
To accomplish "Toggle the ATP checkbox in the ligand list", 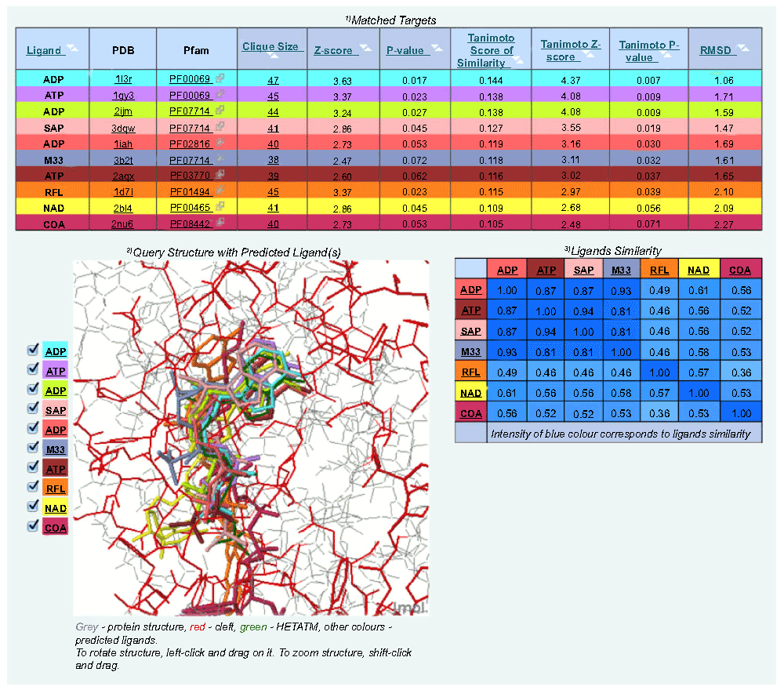I will pyautogui.click(x=33, y=370).
